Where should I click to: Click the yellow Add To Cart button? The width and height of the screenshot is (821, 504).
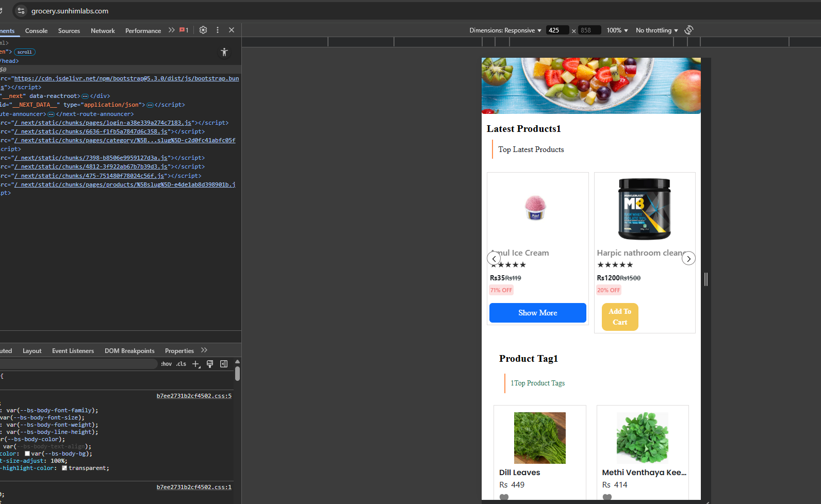pos(620,316)
